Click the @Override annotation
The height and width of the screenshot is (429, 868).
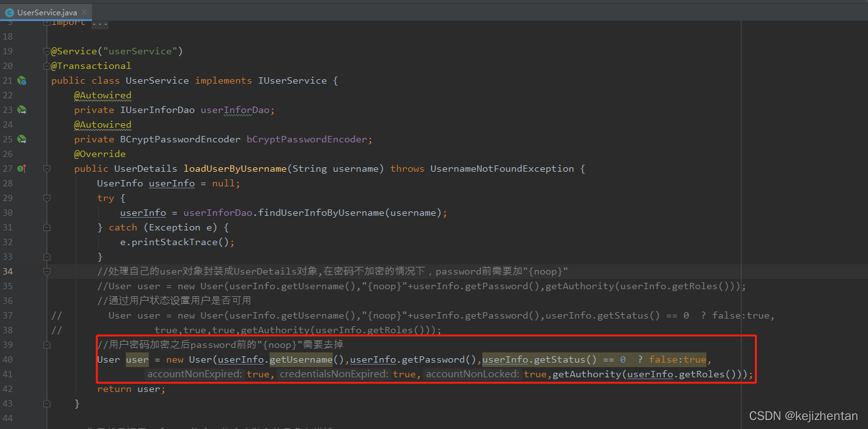point(100,154)
